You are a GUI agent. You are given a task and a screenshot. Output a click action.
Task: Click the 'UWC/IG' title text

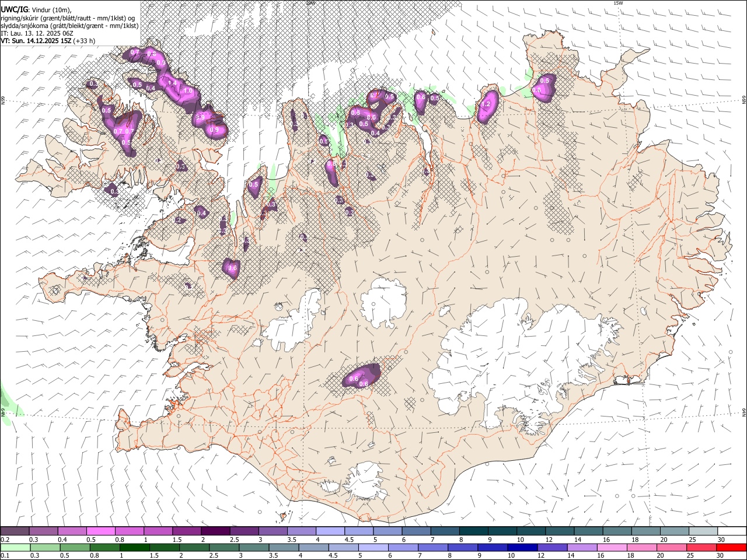[14, 9]
